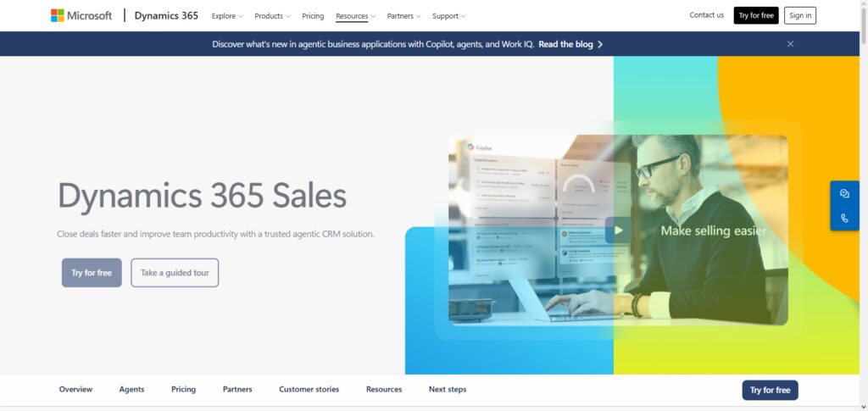The image size is (868, 411).
Task: Click the phone call icon on side panel
Action: (x=844, y=218)
